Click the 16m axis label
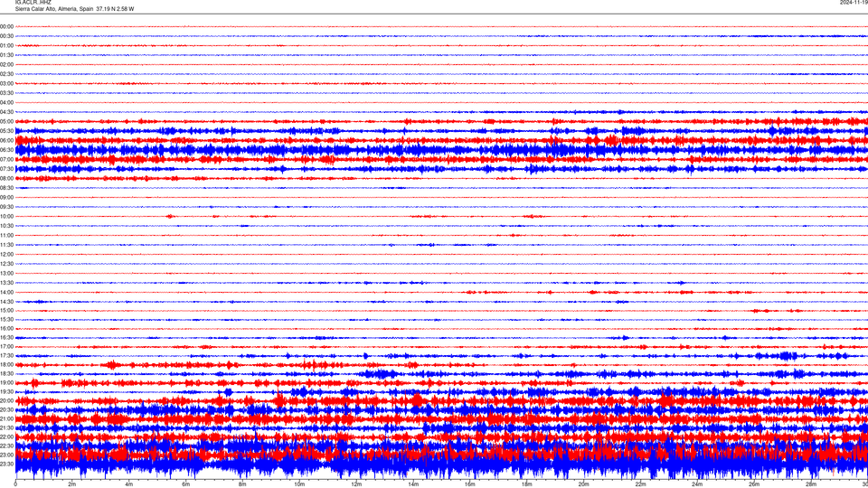This screenshot has height=488, width=868. pyautogui.click(x=470, y=484)
